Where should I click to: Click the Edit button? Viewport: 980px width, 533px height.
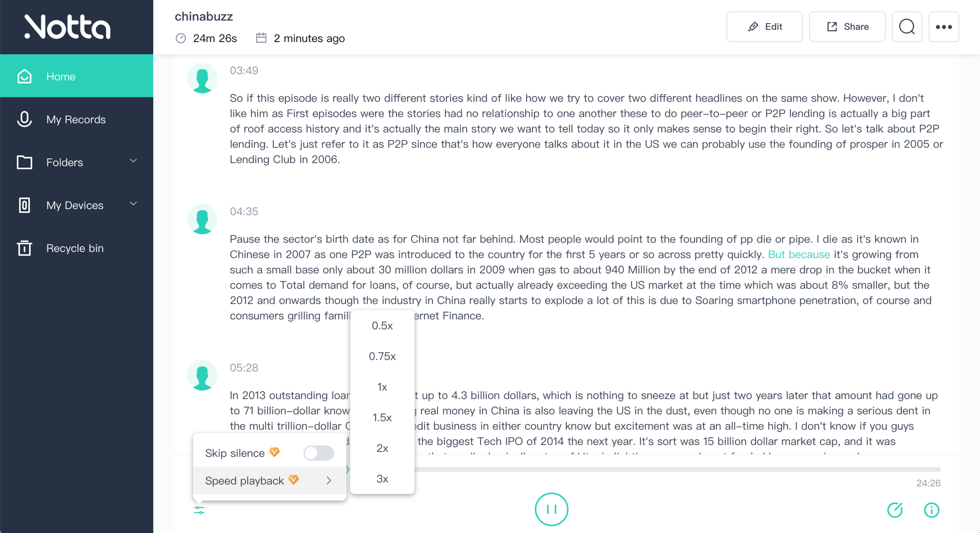click(764, 27)
